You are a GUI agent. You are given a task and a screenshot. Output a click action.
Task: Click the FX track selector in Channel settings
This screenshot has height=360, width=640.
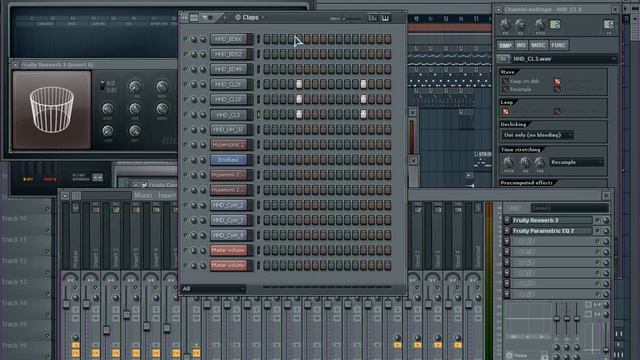coord(609,25)
